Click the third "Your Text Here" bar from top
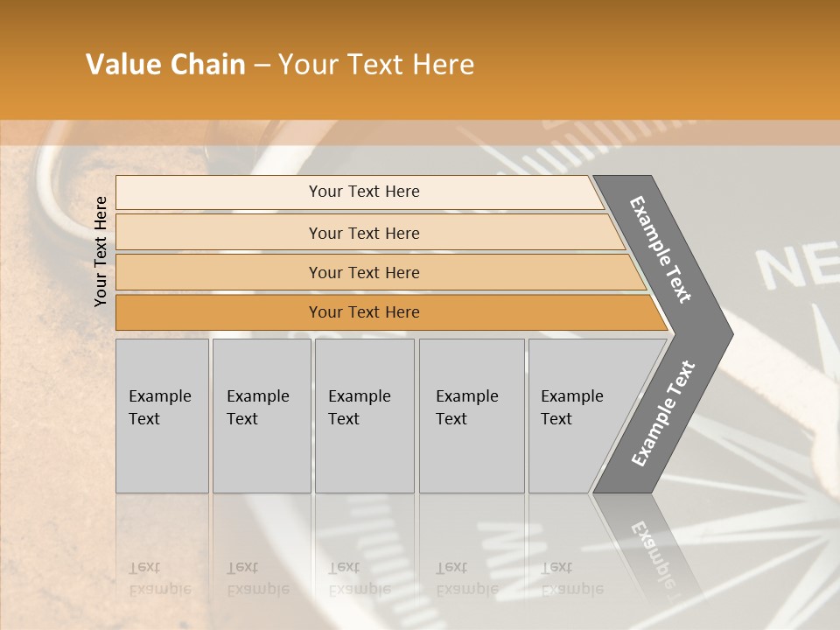This screenshot has height=630, width=840. pos(364,273)
